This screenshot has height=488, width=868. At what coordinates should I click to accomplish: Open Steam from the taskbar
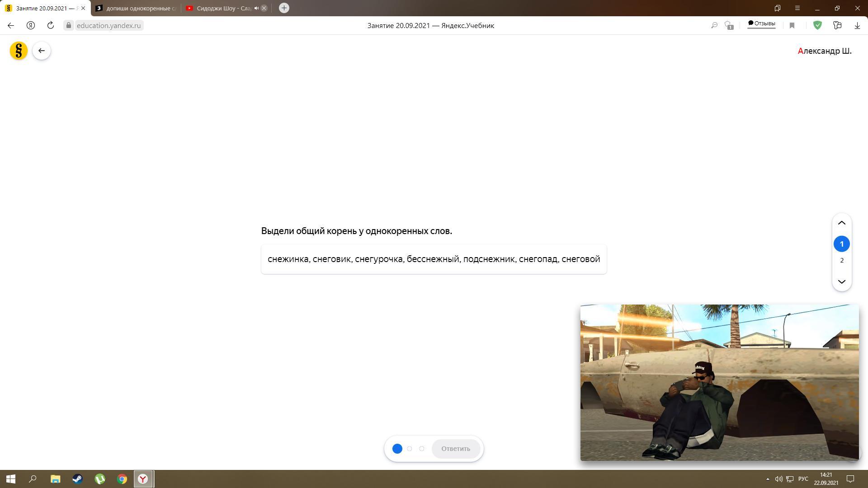(x=77, y=479)
